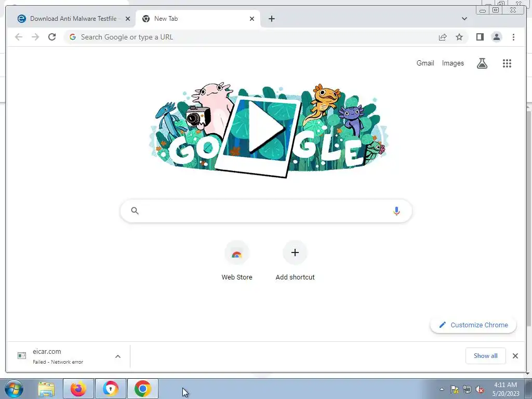This screenshot has height=399, width=532.
Task: Open the tab search dropdown arrow
Action: click(464, 19)
